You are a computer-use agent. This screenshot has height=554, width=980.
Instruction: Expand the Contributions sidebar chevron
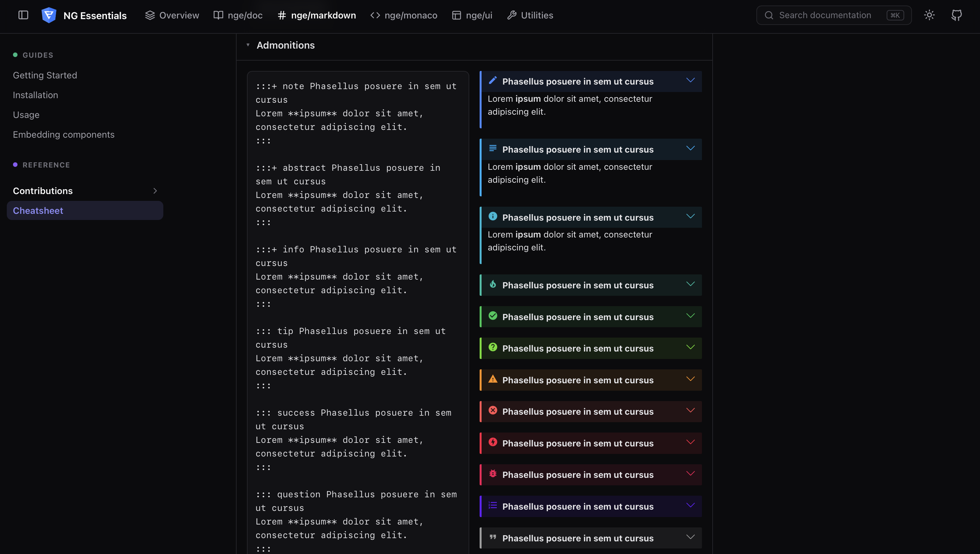pos(155,191)
